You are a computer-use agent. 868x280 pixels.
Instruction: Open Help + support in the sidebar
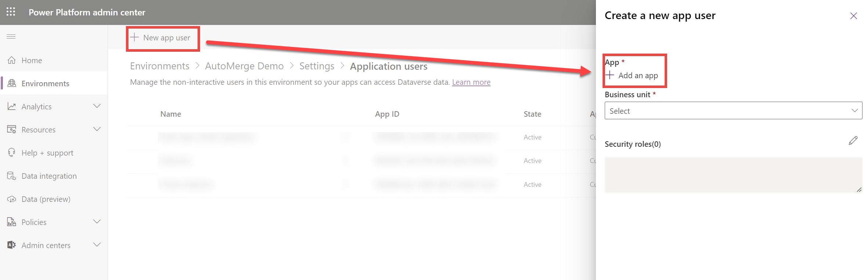pyautogui.click(x=54, y=153)
